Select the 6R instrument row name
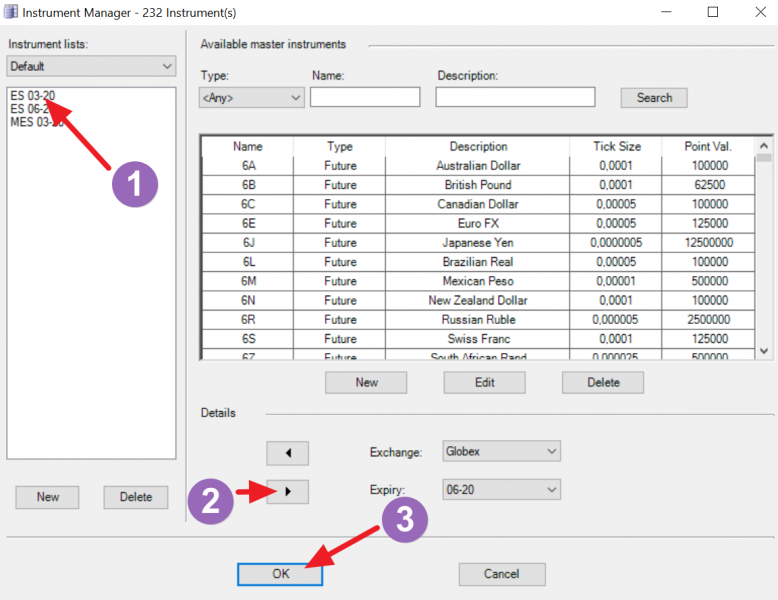 tap(248, 320)
